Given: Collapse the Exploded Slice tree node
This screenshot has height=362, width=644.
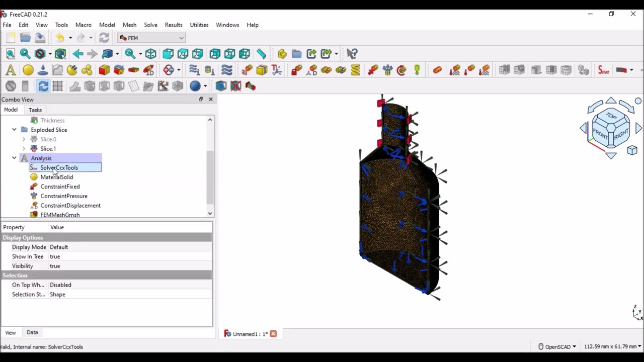Looking at the screenshot, I should pyautogui.click(x=14, y=130).
